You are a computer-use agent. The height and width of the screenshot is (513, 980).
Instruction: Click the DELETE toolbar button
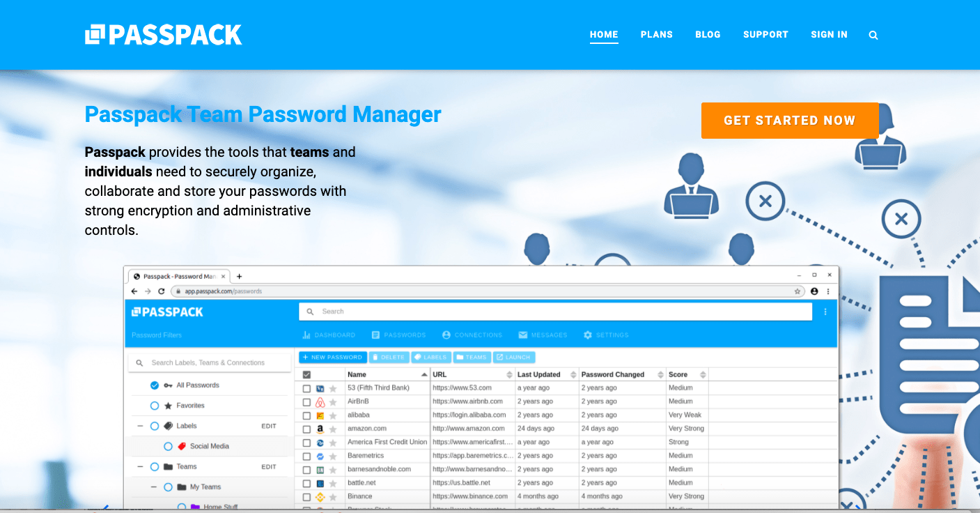[389, 357]
